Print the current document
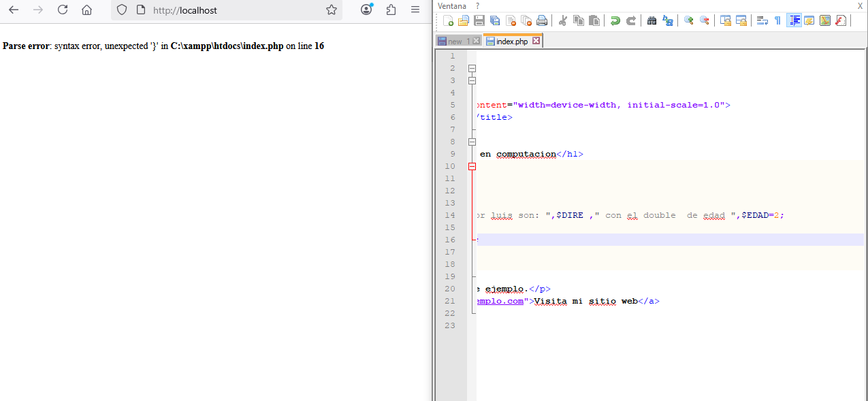 (542, 20)
